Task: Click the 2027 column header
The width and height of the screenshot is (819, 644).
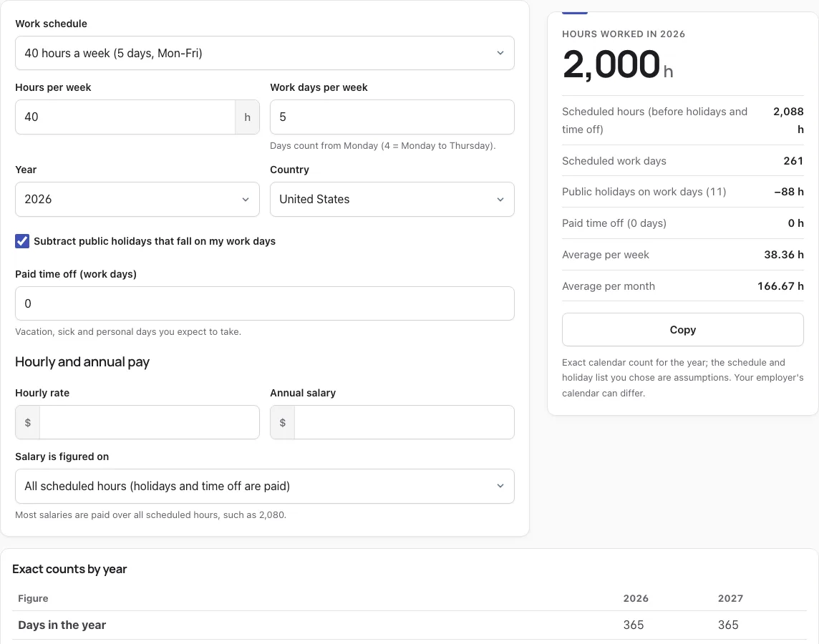Action: point(730,599)
